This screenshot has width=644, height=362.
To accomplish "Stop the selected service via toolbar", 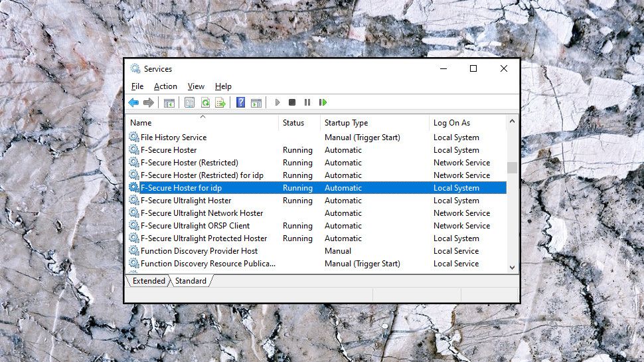I will [x=292, y=102].
